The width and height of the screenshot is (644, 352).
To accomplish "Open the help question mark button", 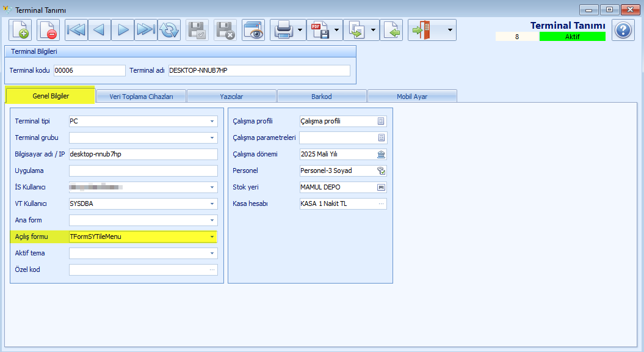I will [623, 30].
